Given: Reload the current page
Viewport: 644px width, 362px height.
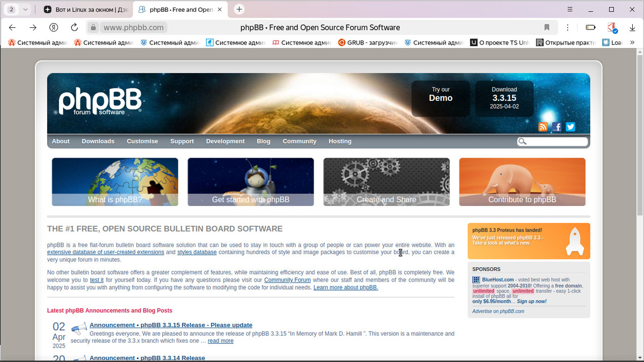Looking at the screenshot, I should point(75,27).
